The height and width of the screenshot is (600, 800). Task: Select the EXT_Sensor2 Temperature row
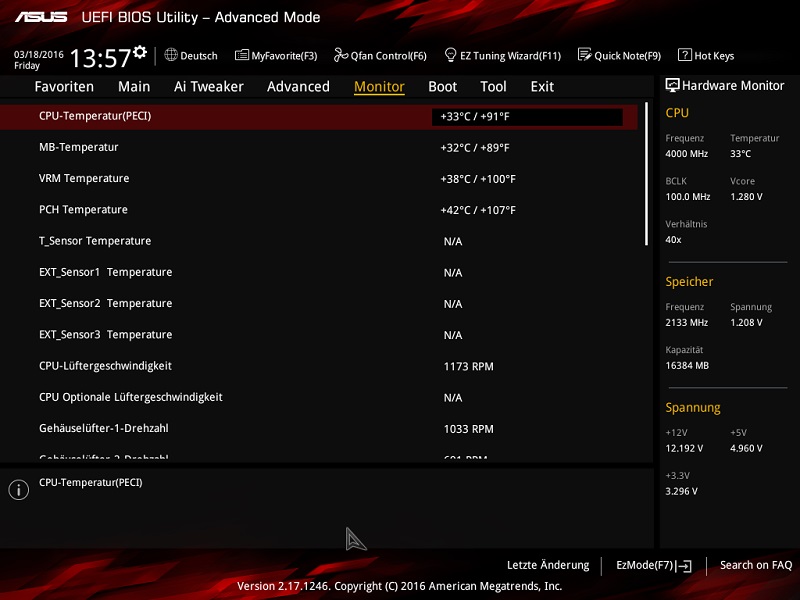[319, 304]
